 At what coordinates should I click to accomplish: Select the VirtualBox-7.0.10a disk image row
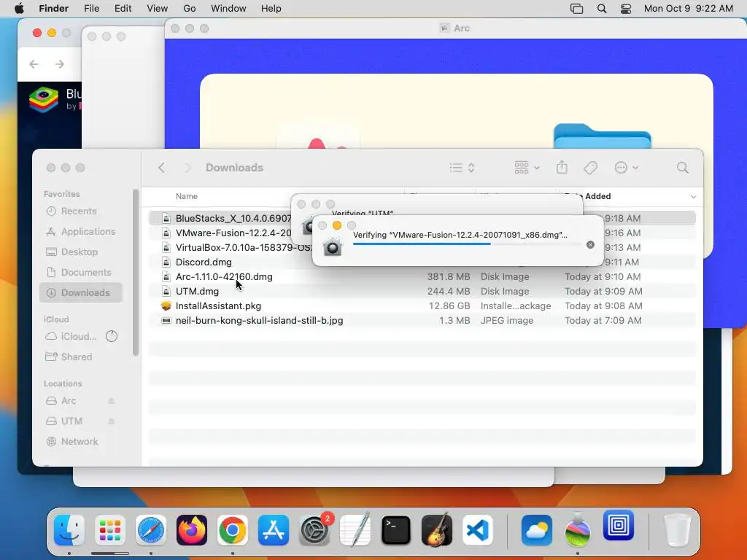click(422, 248)
